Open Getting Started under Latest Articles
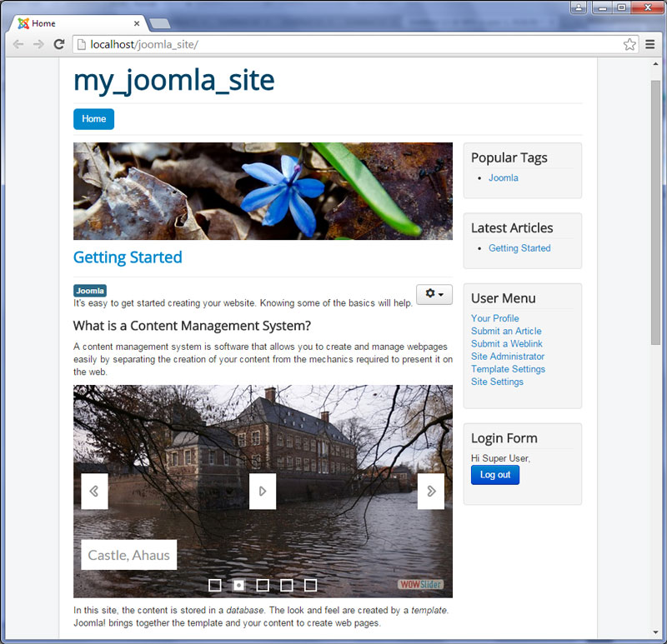Image resolution: width=667 pixels, height=644 pixels. pos(519,247)
